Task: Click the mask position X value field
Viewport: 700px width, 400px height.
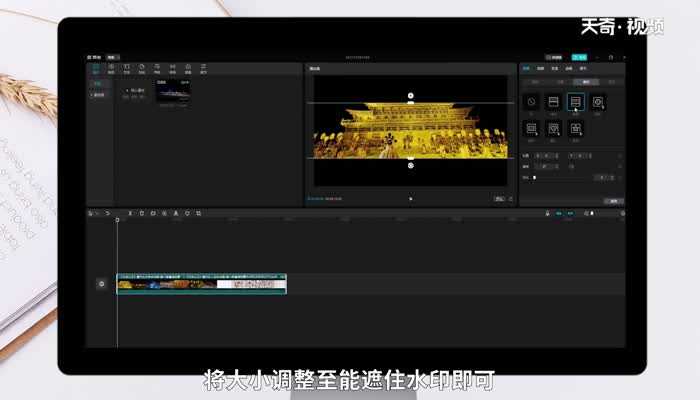Action: click(x=547, y=155)
